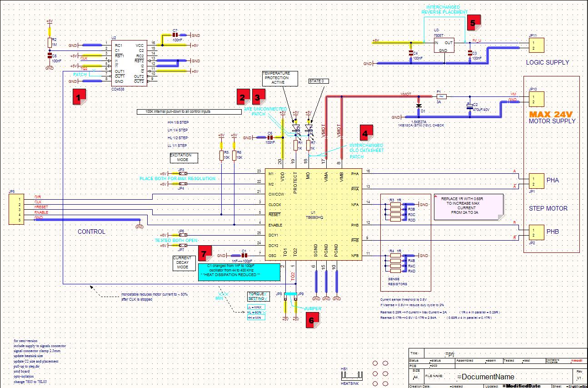Click the red note marker 1
The width and height of the screenshot is (588, 388).
coord(80,98)
